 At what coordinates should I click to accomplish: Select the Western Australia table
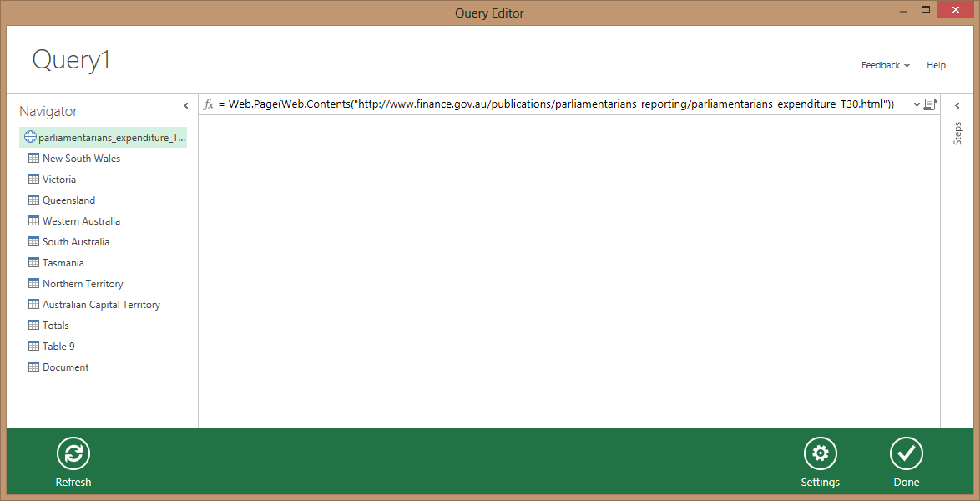point(81,221)
